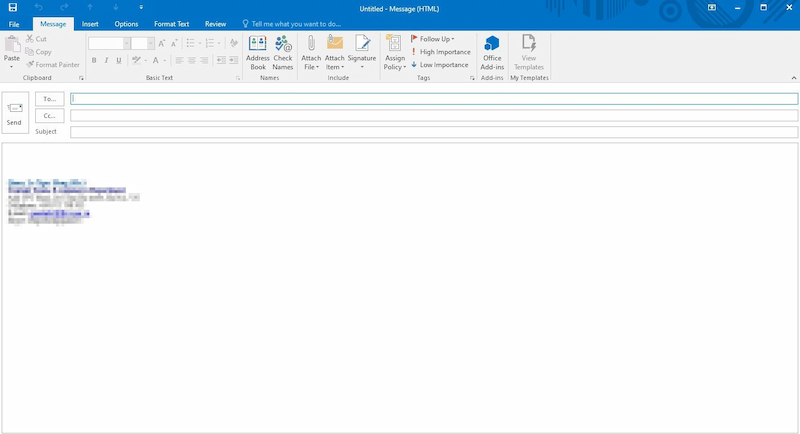The width and height of the screenshot is (800, 434).
Task: Click the Paste clipboard icon
Action: click(x=12, y=49)
